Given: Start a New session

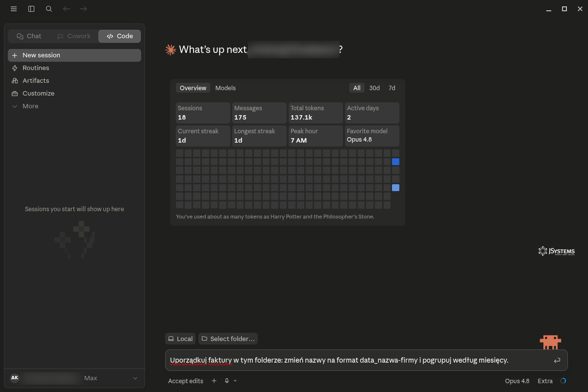Looking at the screenshot, I should [x=74, y=55].
